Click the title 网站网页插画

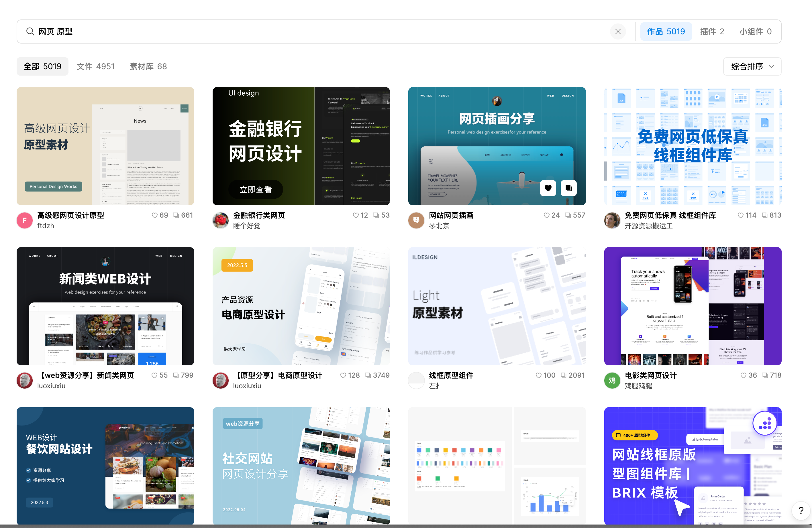451,215
